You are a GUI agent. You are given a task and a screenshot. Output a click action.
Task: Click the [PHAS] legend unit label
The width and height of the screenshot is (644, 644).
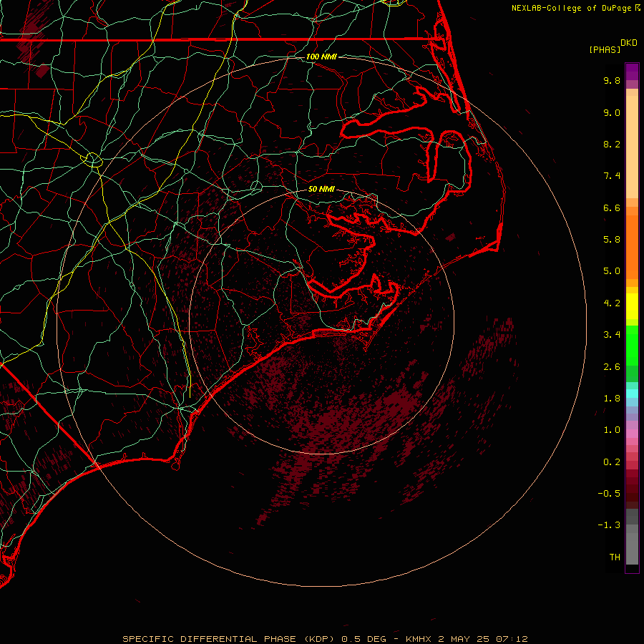click(605, 49)
